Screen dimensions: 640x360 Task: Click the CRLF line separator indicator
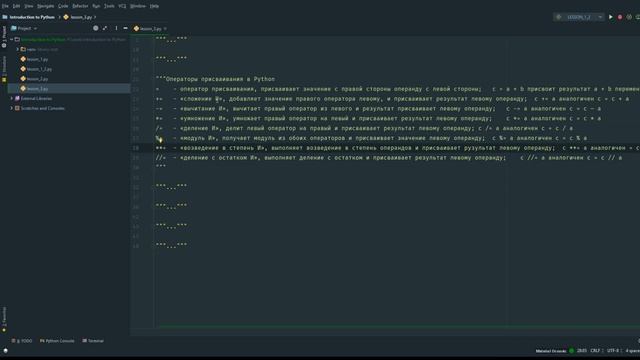[x=596, y=351]
